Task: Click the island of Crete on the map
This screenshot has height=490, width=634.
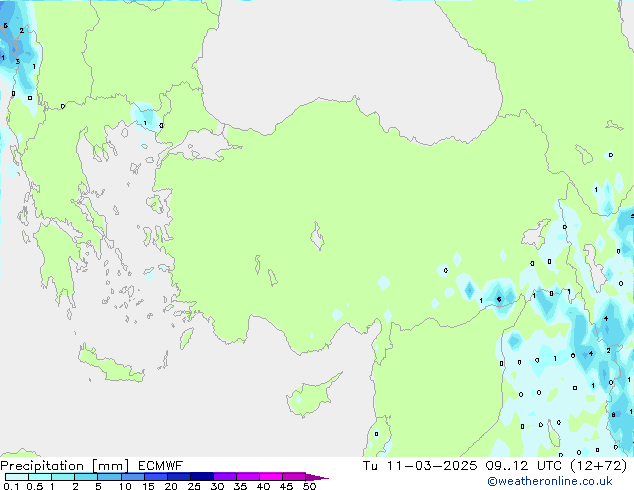Action: coord(110,364)
